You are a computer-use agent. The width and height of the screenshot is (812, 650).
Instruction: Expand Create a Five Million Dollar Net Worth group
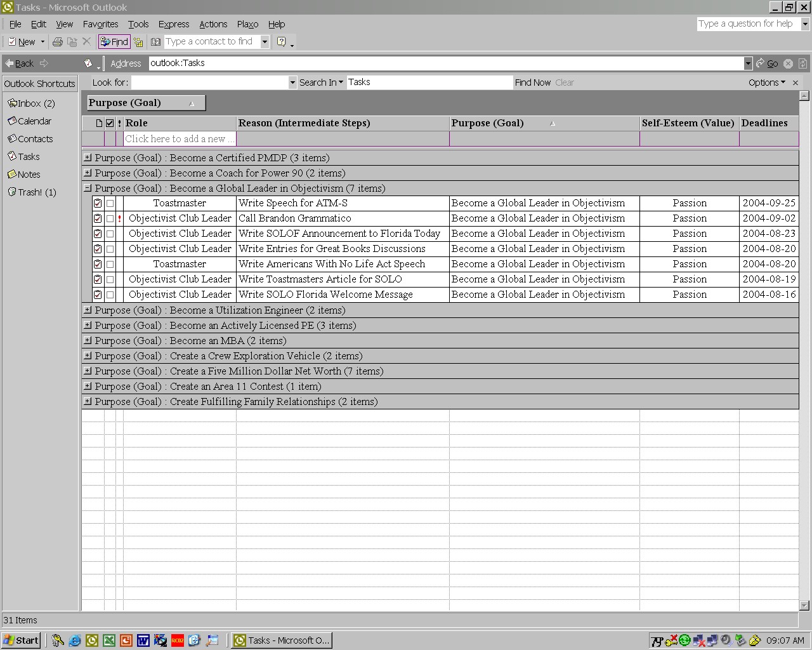pos(88,371)
